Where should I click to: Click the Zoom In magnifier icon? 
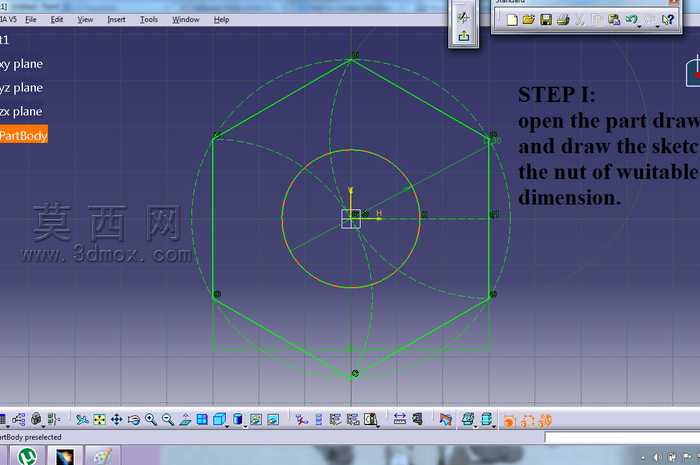[151, 419]
